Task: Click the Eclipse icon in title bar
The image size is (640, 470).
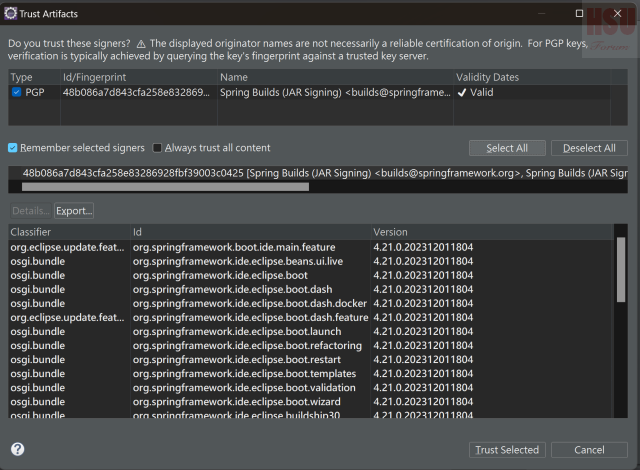Action: 10,12
